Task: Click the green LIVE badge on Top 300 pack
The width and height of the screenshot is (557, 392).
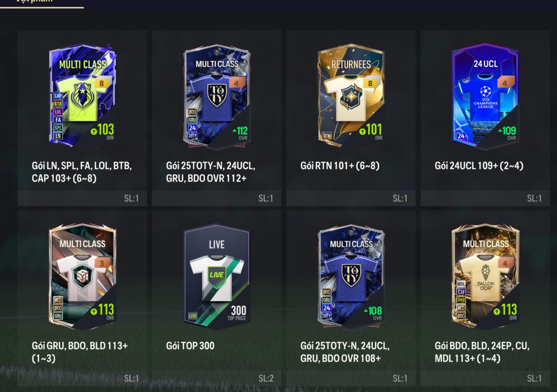Action: [193, 316]
